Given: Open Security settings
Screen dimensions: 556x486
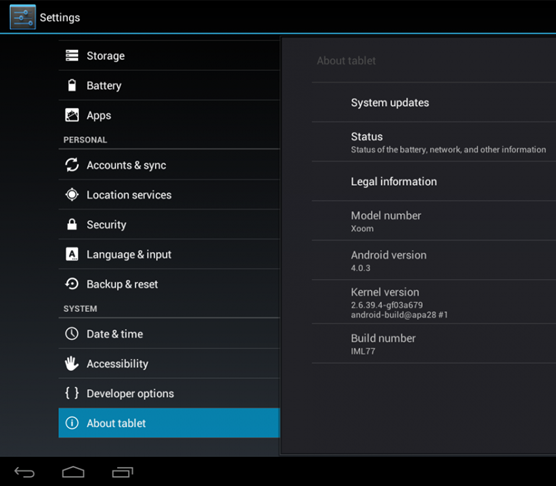Looking at the screenshot, I should (169, 224).
